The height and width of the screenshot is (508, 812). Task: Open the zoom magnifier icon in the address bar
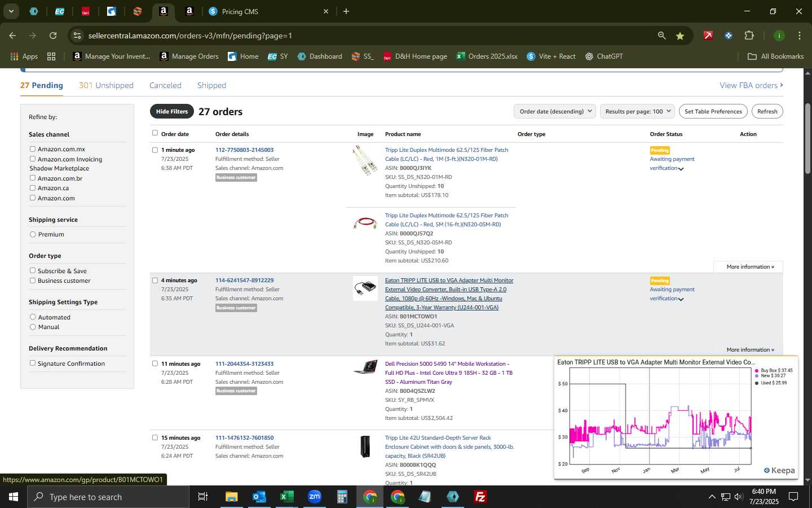pyautogui.click(x=661, y=36)
